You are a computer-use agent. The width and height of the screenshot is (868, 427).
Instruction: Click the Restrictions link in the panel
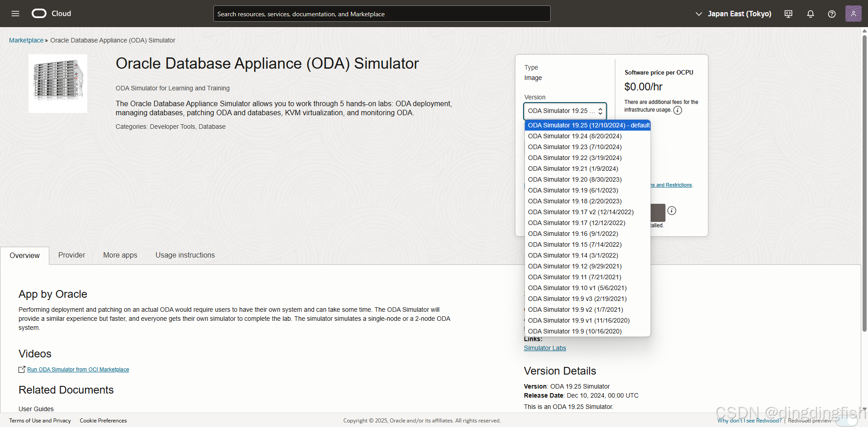pyautogui.click(x=671, y=185)
